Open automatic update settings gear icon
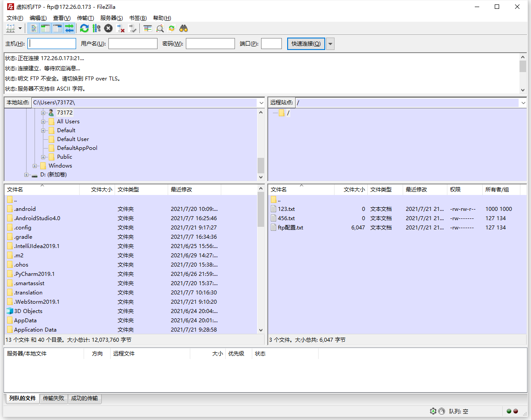 433,411
